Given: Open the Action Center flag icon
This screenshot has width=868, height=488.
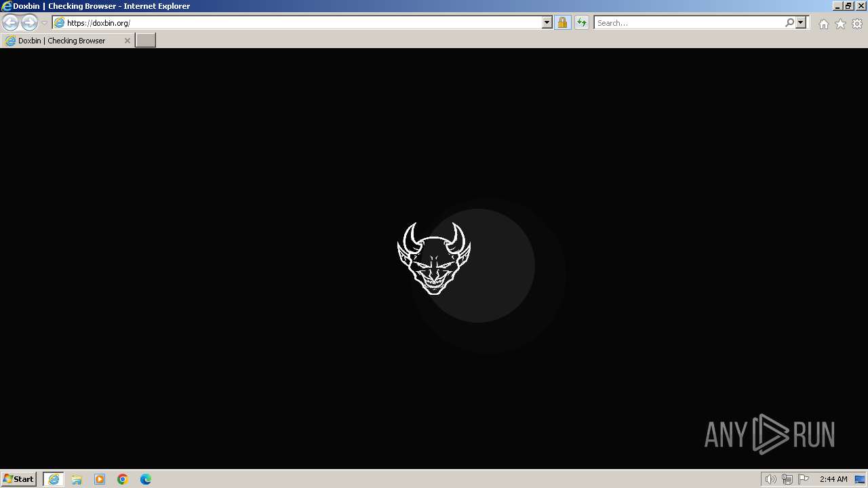Looking at the screenshot, I should point(804,479).
